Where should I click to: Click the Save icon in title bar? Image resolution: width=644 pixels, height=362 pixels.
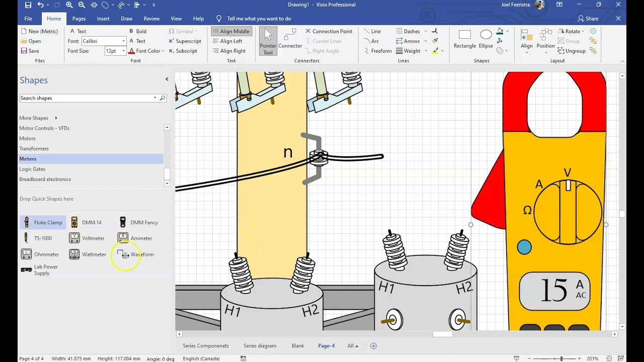coord(28,5)
